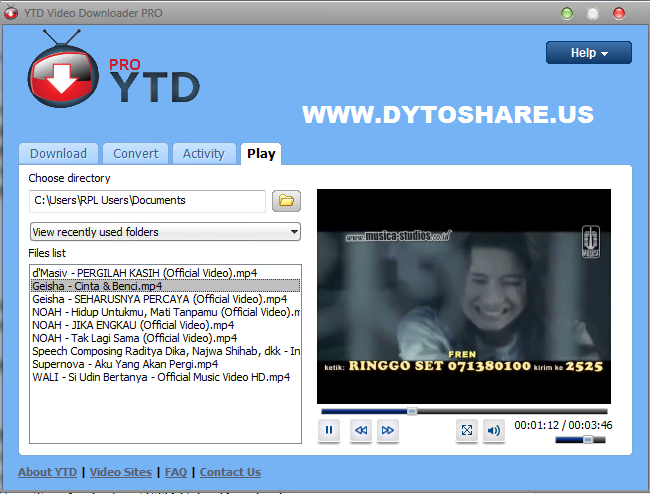Select Supernova - Aku Yang Akan Pergi.mp4
The image size is (650, 494).
coord(165,364)
